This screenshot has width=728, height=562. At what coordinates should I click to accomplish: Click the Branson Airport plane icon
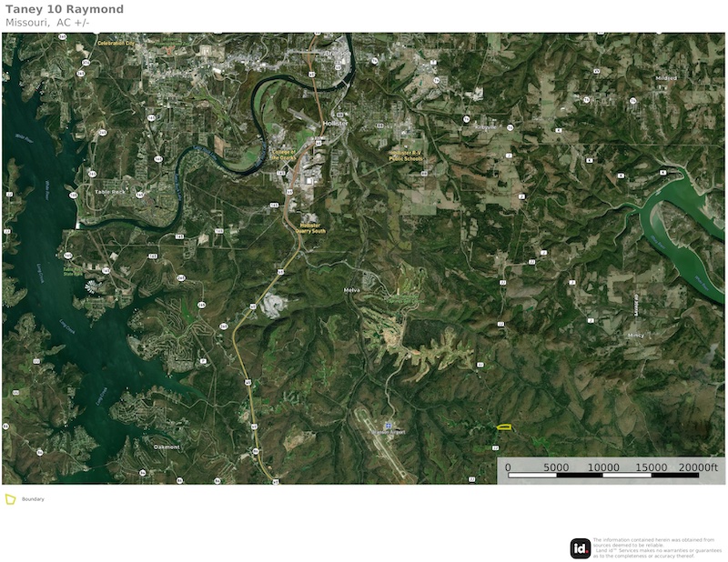point(389,426)
